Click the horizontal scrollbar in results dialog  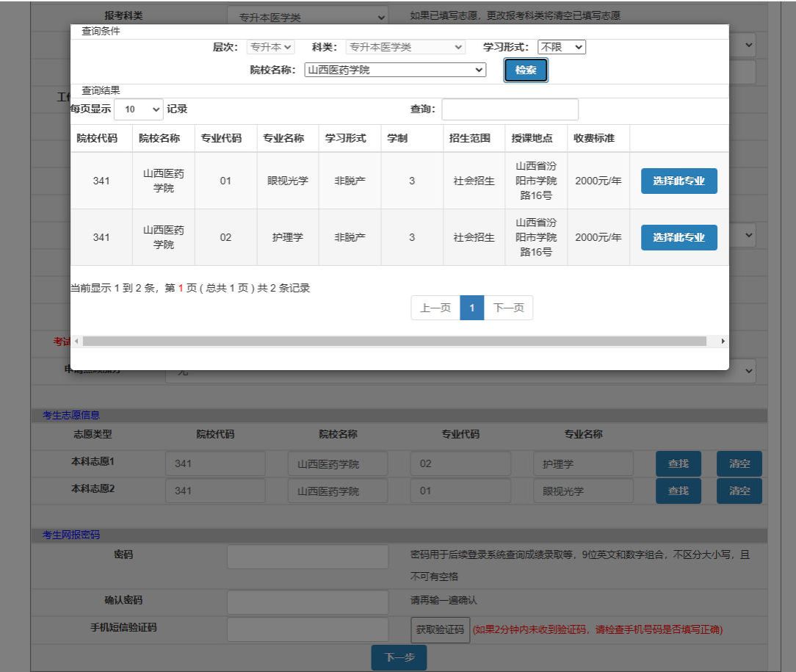395,342
